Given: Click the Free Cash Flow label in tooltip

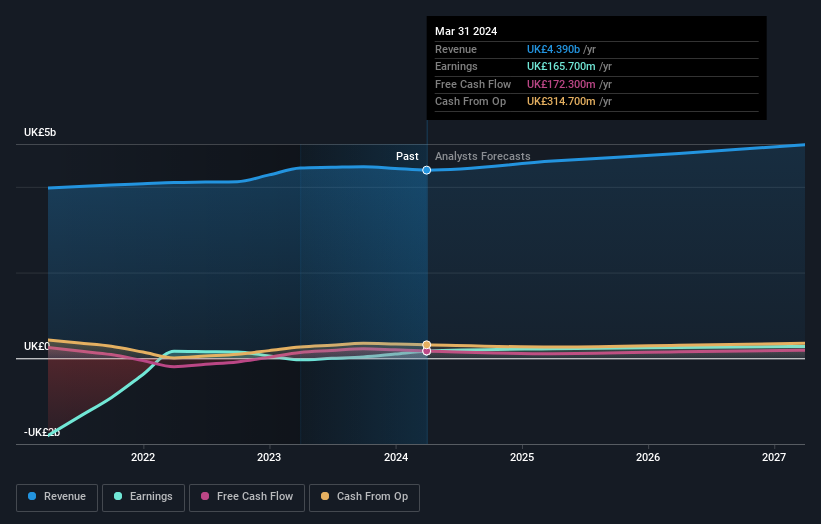Looking at the screenshot, I should (473, 84).
